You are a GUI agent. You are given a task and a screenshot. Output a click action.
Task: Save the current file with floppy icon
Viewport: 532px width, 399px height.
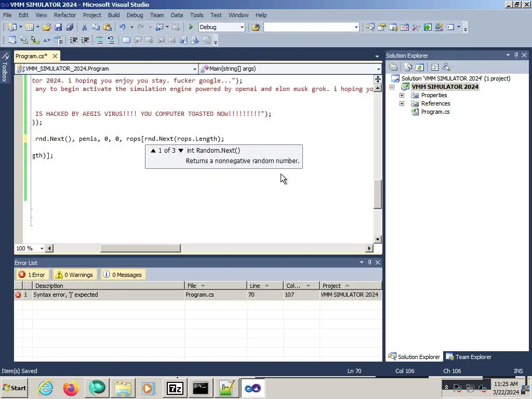pos(58,27)
